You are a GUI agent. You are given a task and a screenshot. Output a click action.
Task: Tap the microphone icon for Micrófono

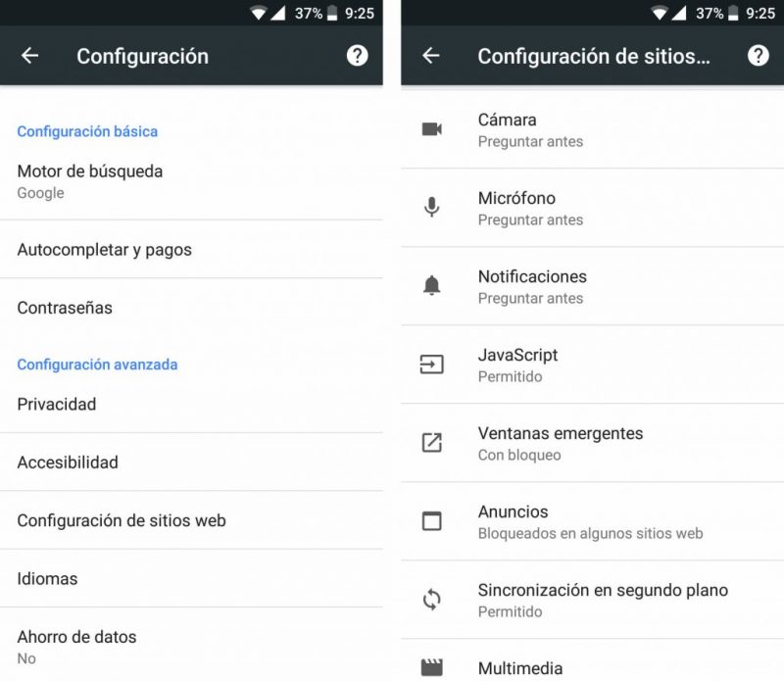coord(431,207)
